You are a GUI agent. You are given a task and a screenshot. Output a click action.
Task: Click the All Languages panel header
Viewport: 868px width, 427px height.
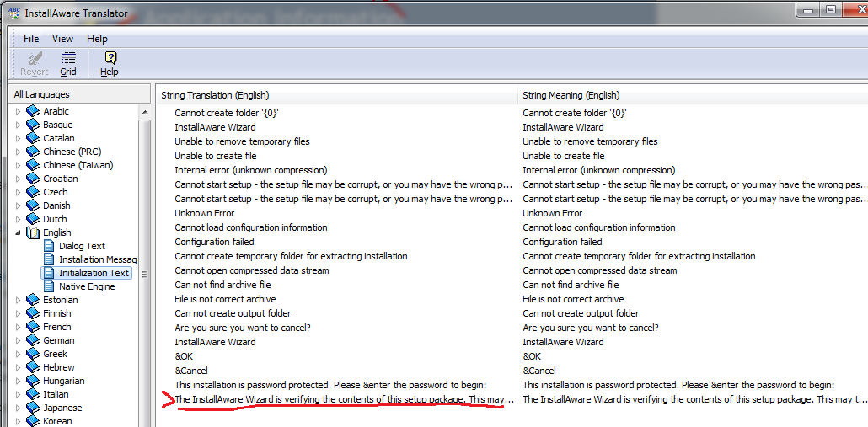click(80, 94)
